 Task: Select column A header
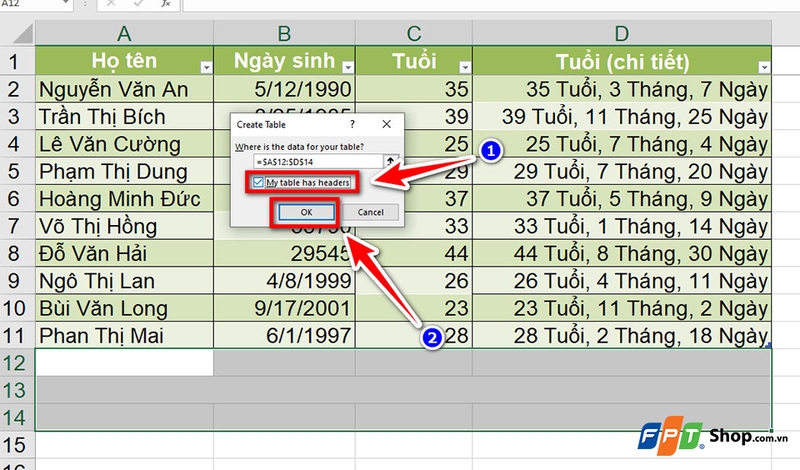[124, 34]
